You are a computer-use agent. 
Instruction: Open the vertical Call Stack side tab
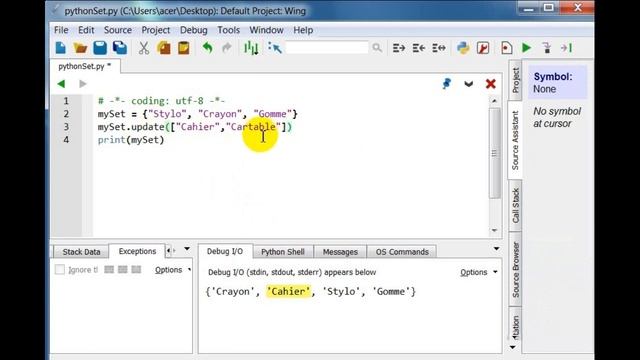coord(515,205)
